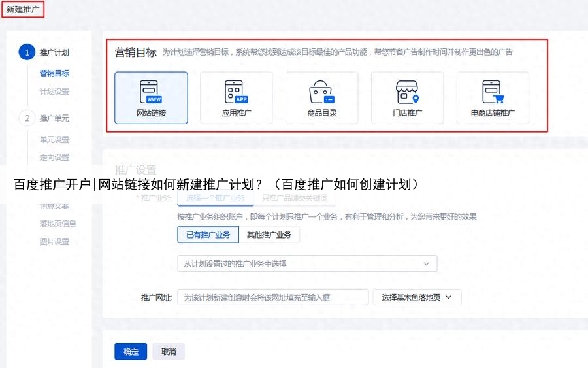Expand the 选择基木鱼落地页 dropdown
588x368 pixels.
pos(417,297)
